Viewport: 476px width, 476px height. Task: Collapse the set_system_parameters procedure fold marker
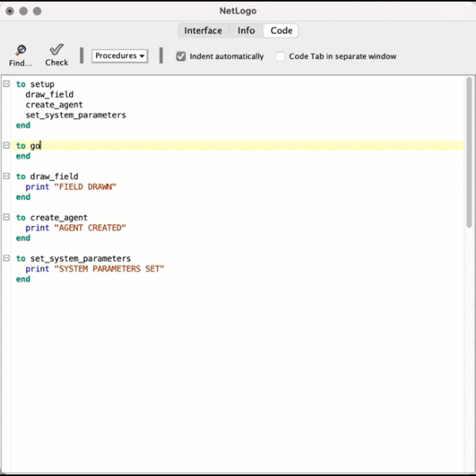point(6,258)
